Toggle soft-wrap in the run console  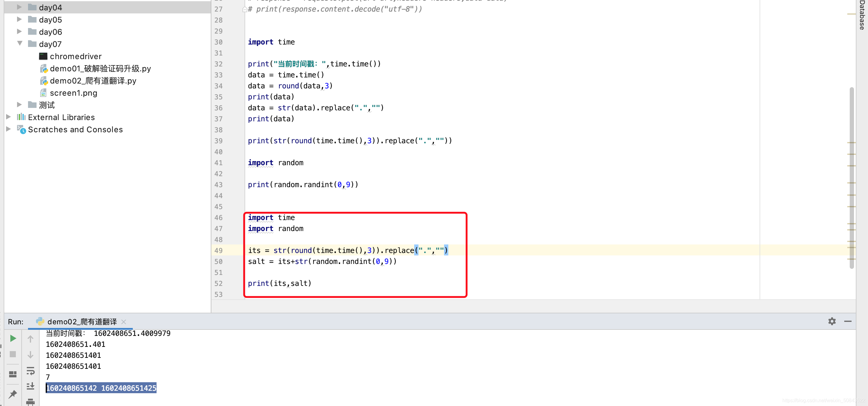pos(30,371)
